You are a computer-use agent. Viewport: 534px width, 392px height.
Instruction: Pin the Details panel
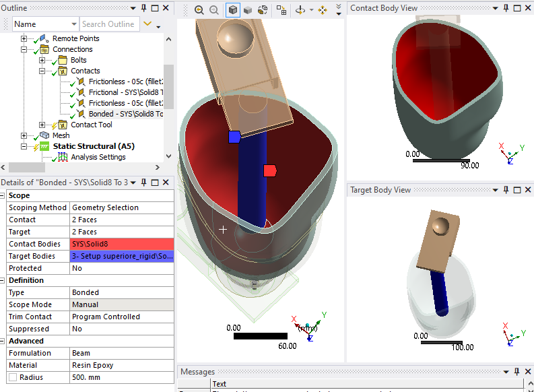(x=143, y=183)
